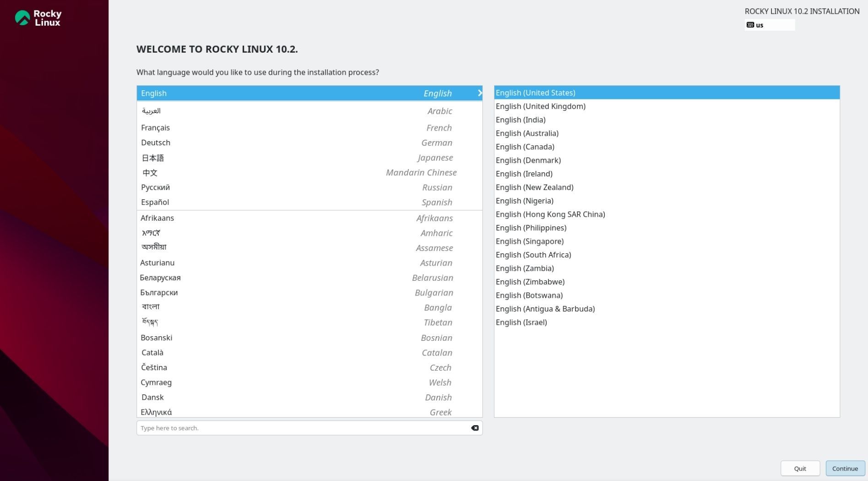Pick Asturianu (Asturian) language
The height and width of the screenshot is (481, 868).
(x=309, y=262)
